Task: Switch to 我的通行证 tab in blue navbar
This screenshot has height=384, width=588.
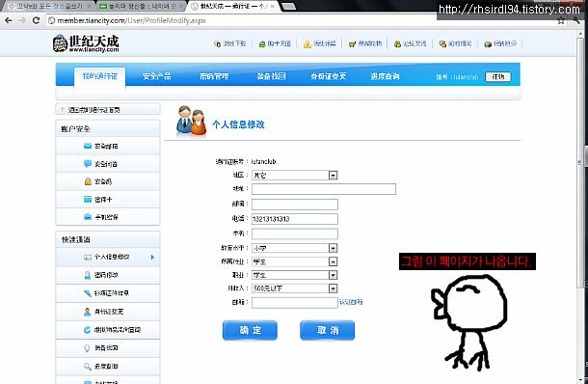Action: tap(99, 76)
